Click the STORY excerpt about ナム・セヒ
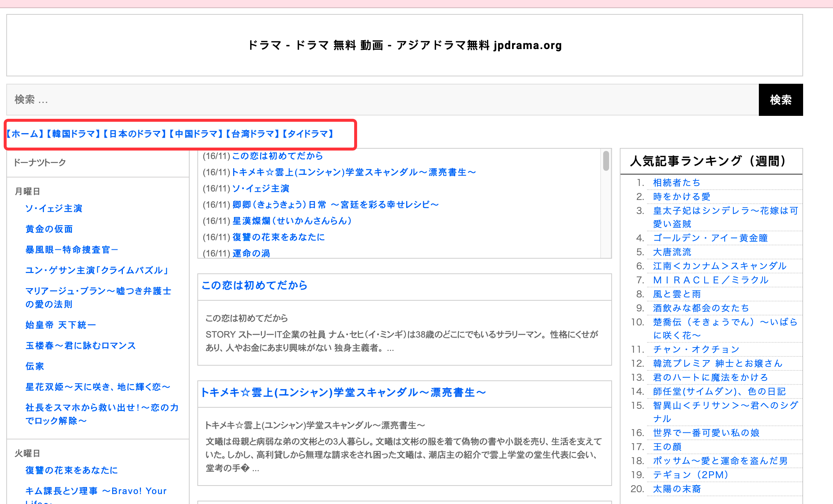Image resolution: width=833 pixels, height=504 pixels. [402, 341]
